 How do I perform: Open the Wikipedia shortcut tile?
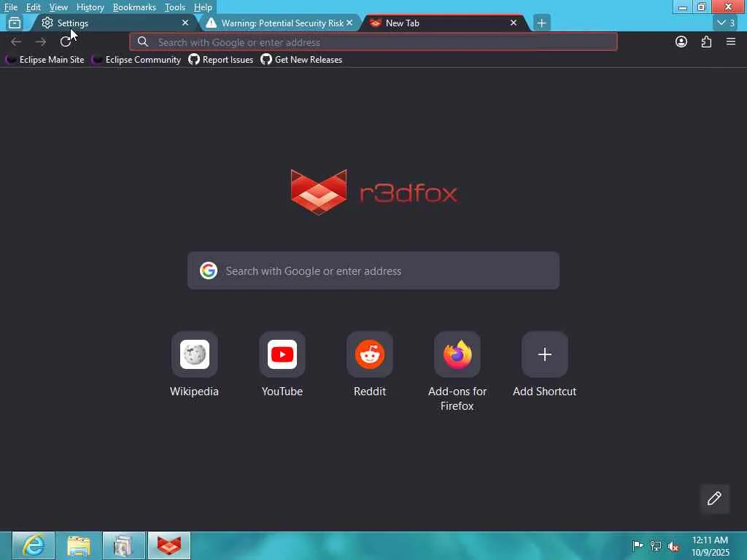194,354
